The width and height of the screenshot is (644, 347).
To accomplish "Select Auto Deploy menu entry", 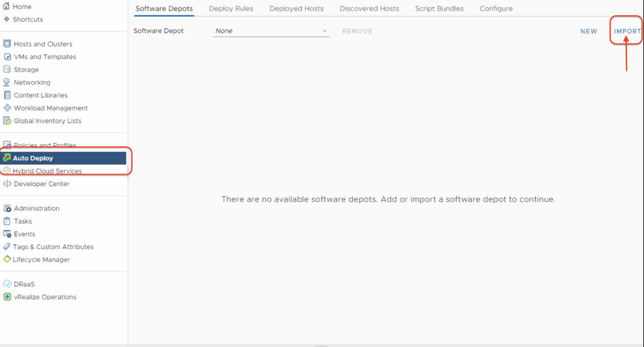I will coord(63,158).
